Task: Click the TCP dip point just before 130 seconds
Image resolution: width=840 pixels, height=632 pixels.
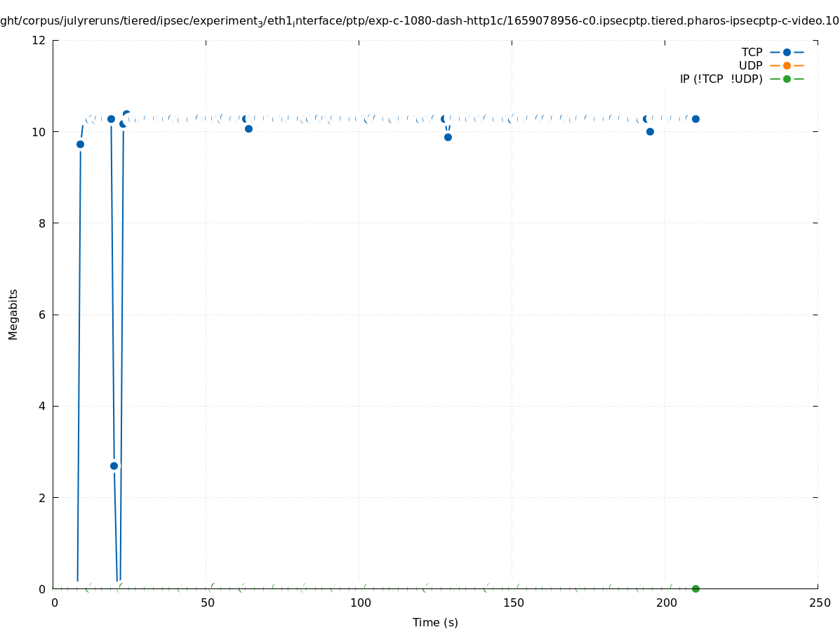Action: (x=448, y=137)
